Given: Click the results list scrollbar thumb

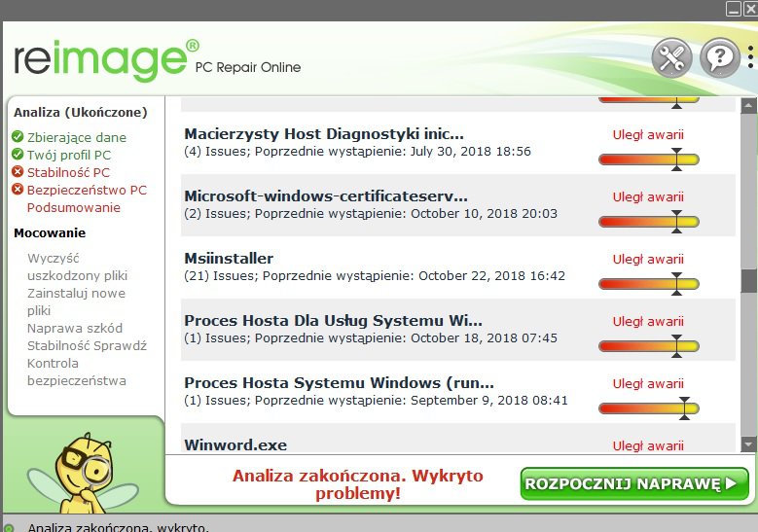Looking at the screenshot, I should tap(749, 281).
